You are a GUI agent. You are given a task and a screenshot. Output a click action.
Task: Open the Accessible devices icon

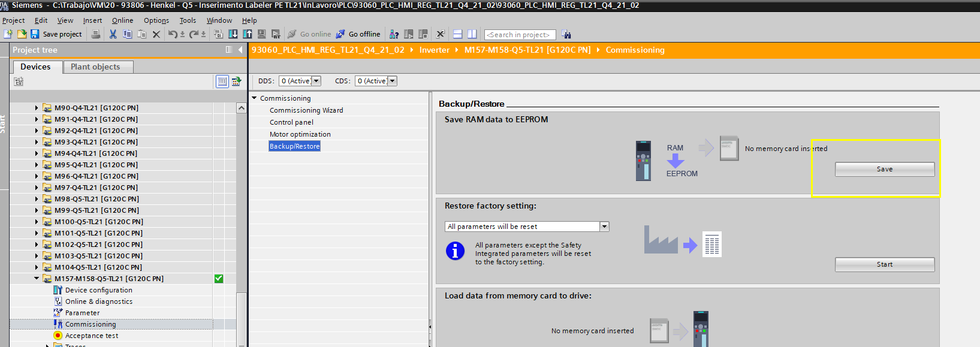(x=394, y=34)
